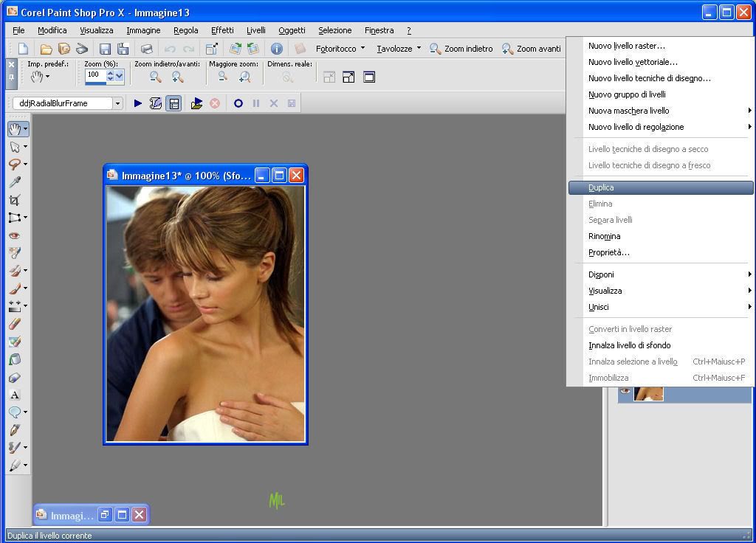Select the Pick arrow tool
Image resolution: width=756 pixels, height=543 pixels.
pos(15,147)
